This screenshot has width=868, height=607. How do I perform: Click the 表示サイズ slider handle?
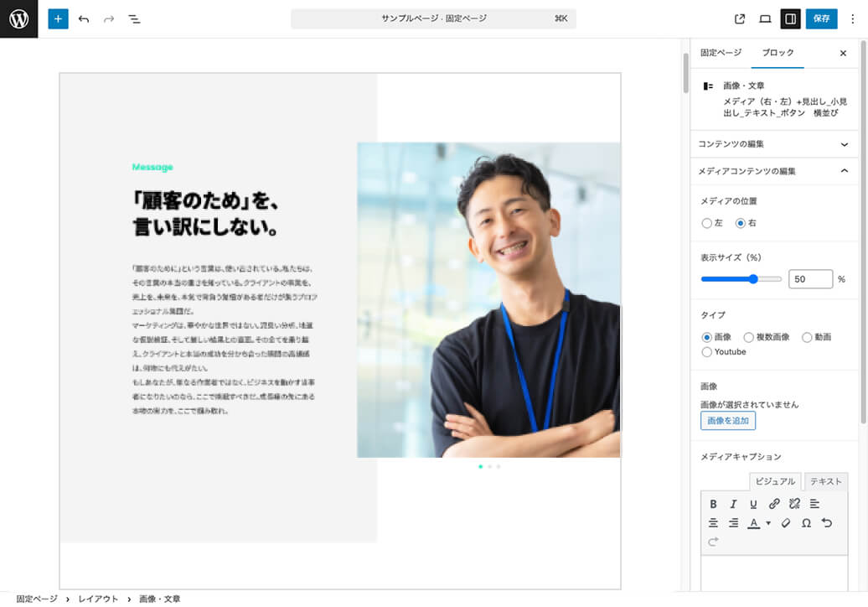pos(753,279)
